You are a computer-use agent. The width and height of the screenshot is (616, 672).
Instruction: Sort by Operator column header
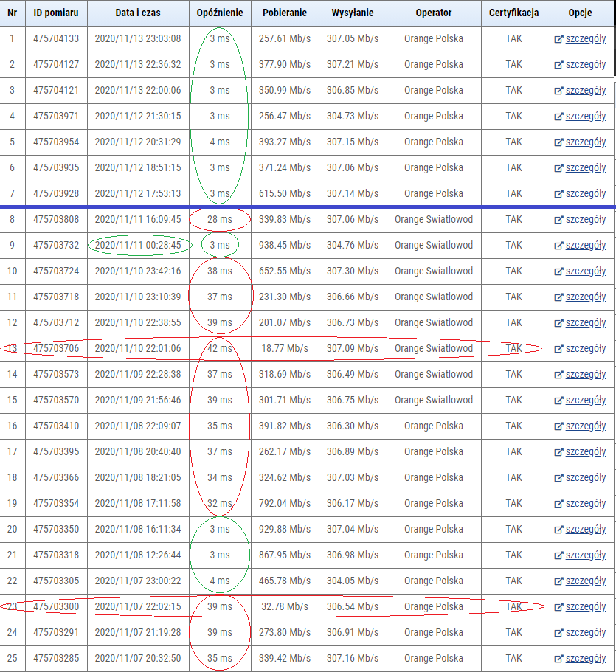click(434, 13)
